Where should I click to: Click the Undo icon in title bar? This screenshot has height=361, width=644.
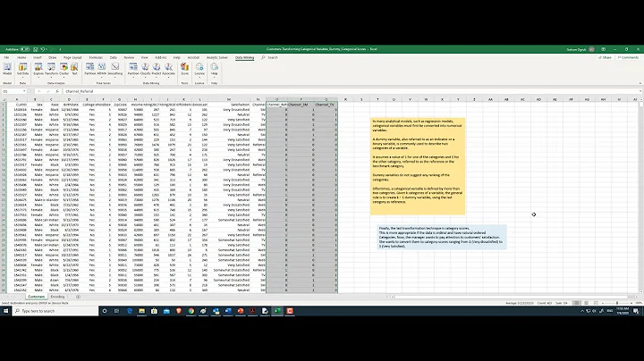42,49
